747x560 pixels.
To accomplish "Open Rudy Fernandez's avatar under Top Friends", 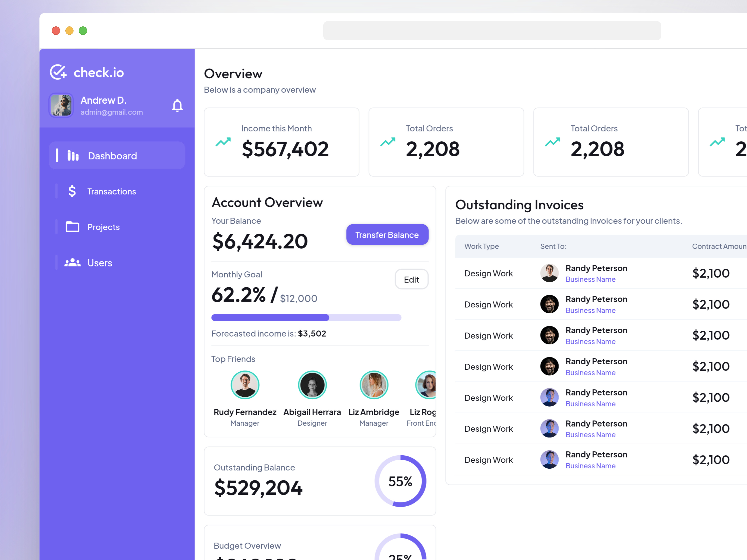I will click(245, 384).
